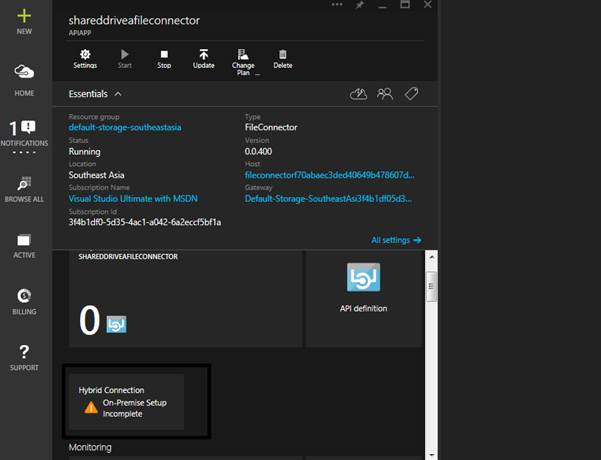Open All settings link
Image resolution: width=601 pixels, height=460 pixels.
(x=396, y=240)
